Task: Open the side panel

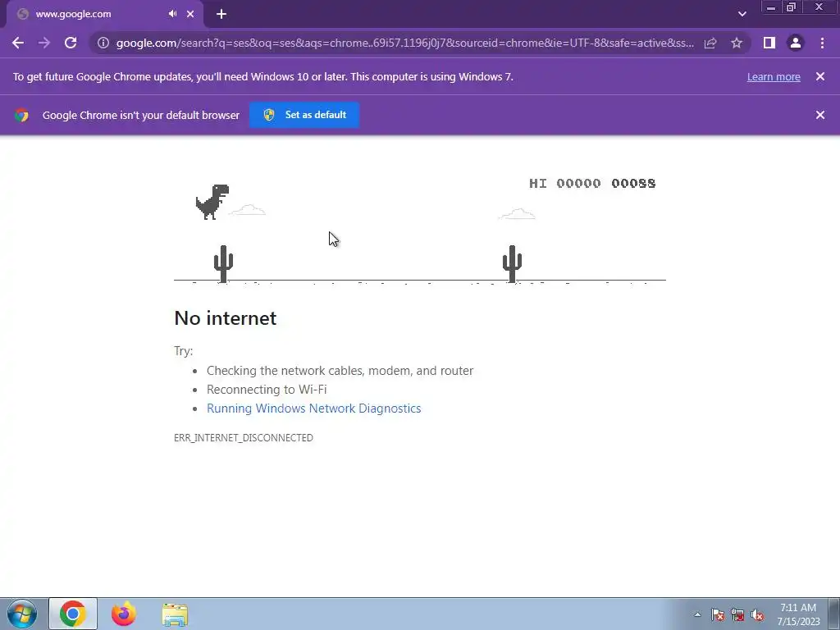Action: click(769, 43)
